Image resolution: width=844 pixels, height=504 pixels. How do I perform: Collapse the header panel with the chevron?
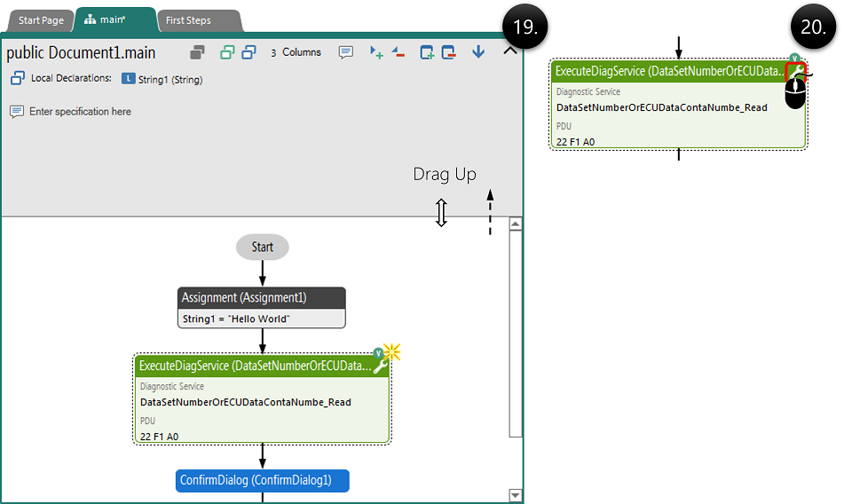point(510,51)
